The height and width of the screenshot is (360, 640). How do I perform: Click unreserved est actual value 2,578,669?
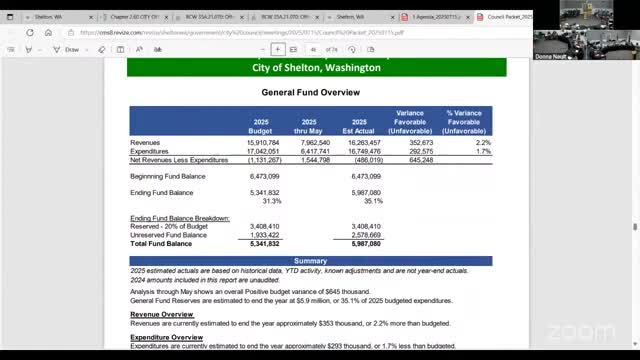click(366, 235)
